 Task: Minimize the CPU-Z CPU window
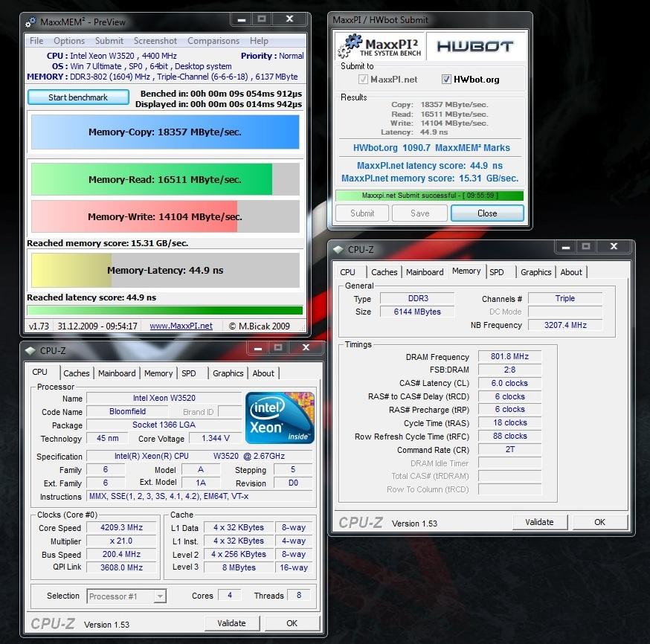coord(258,348)
